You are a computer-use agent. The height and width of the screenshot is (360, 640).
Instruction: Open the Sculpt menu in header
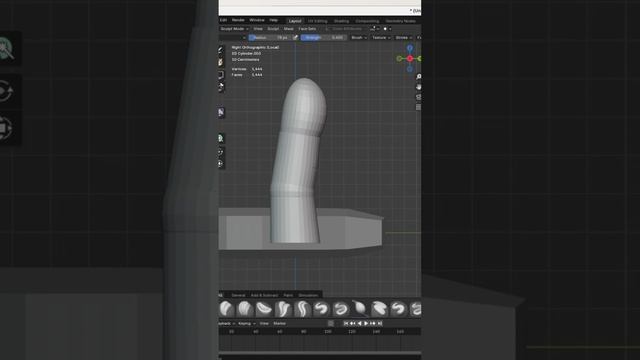(x=273, y=29)
